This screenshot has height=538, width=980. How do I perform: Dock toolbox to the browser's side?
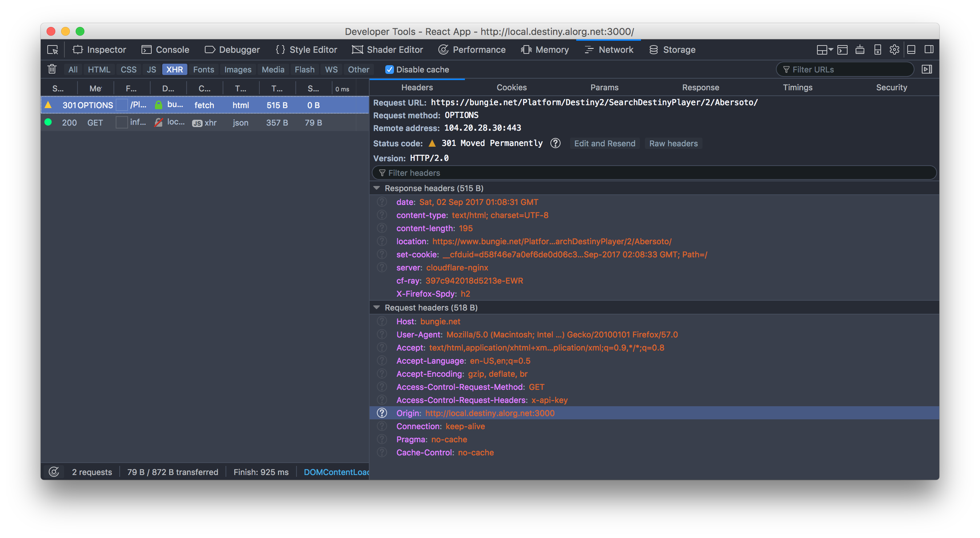click(929, 50)
